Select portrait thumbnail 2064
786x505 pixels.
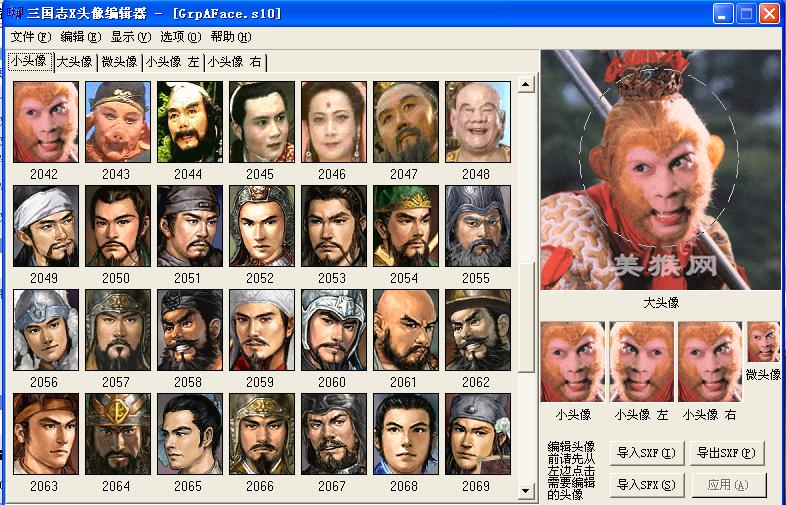point(118,434)
